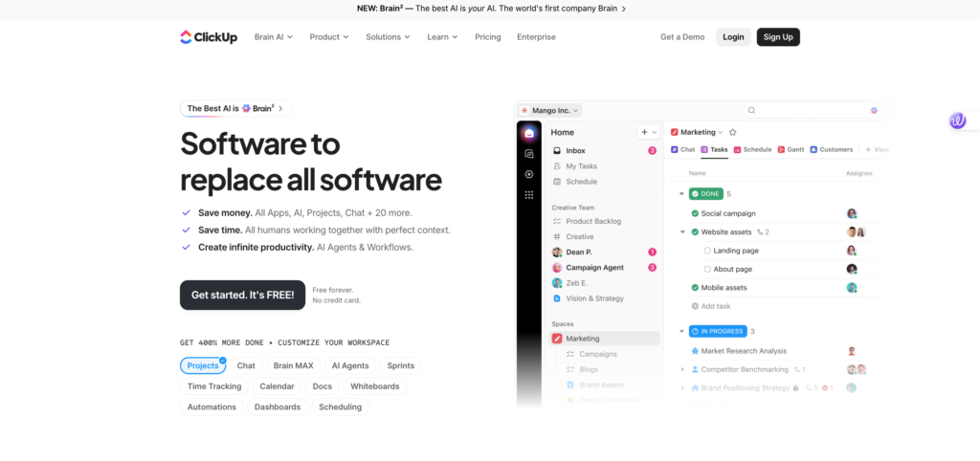The width and height of the screenshot is (980, 461).
Task: Select the Chat feature chip
Action: 246,365
